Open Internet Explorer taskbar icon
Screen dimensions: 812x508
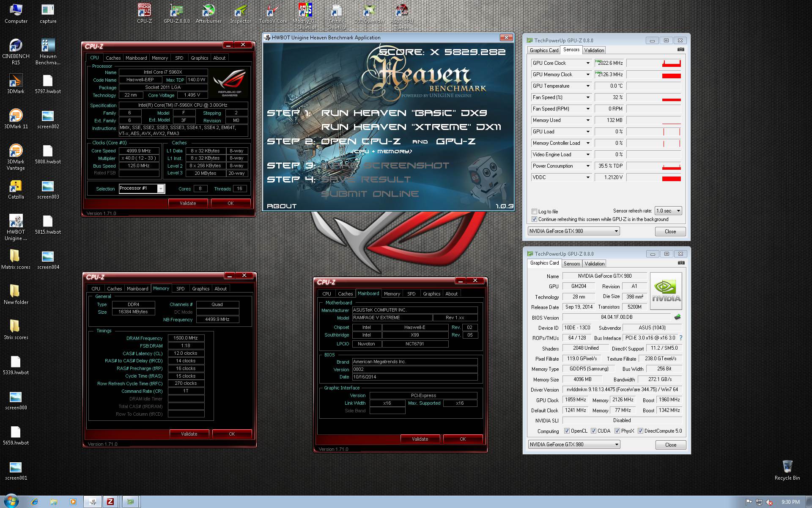(x=35, y=502)
